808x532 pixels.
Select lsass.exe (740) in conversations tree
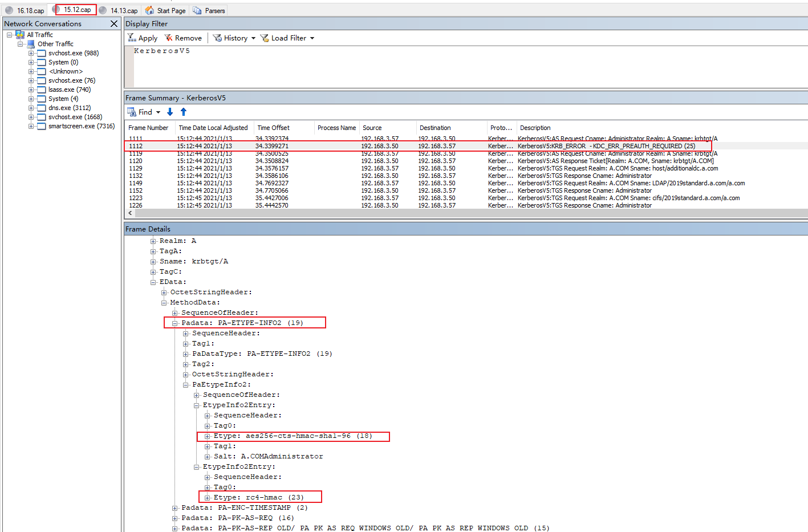(70, 90)
